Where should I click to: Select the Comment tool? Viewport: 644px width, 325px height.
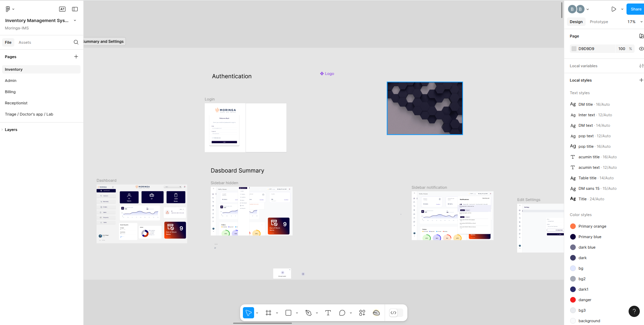click(342, 313)
